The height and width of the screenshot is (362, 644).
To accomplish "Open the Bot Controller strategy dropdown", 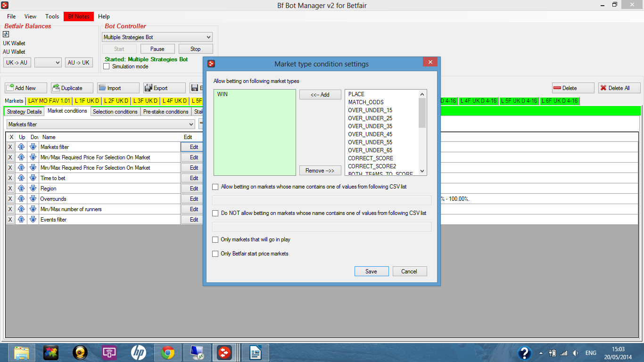I will coord(157,37).
